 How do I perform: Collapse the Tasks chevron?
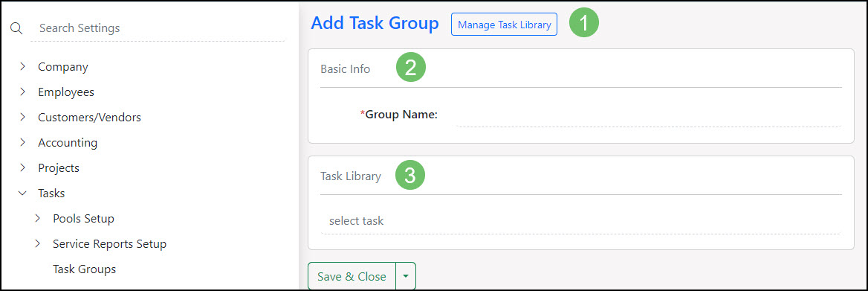[23, 193]
